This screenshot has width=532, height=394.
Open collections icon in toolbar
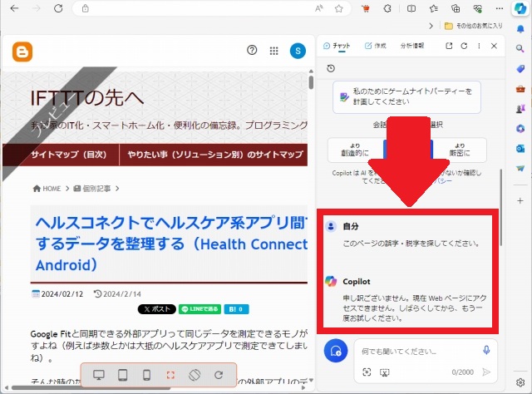coord(456,8)
